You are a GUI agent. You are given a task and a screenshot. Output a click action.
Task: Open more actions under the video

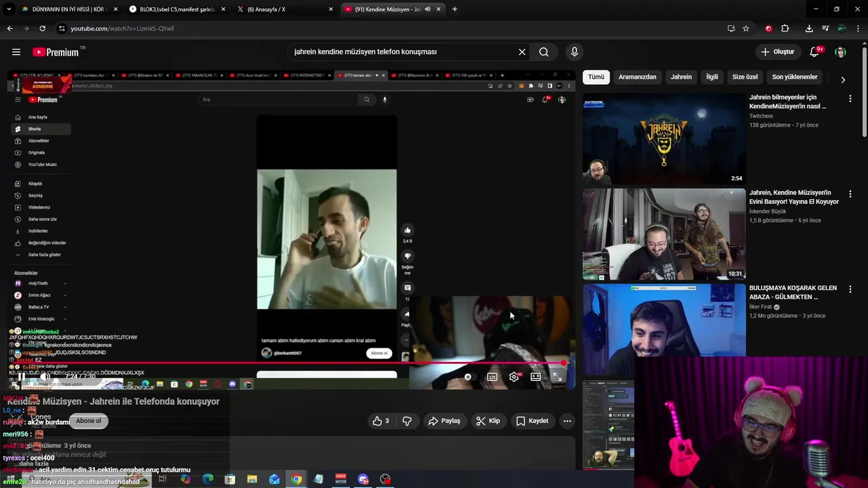[x=567, y=421]
